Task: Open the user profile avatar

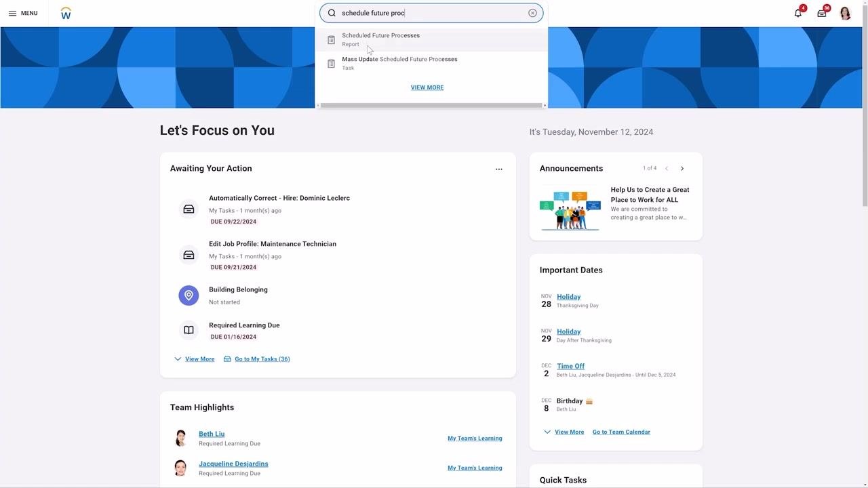Action: [845, 13]
